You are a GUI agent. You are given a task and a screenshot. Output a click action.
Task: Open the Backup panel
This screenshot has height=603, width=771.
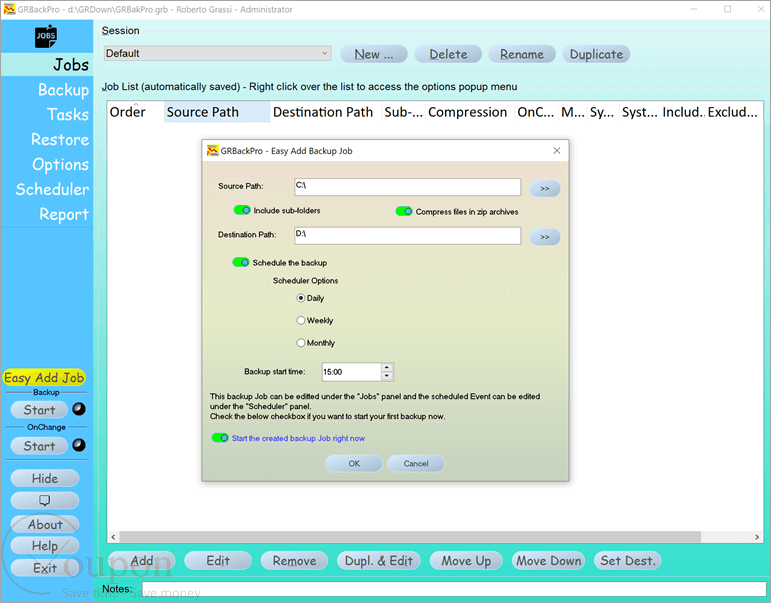point(63,90)
